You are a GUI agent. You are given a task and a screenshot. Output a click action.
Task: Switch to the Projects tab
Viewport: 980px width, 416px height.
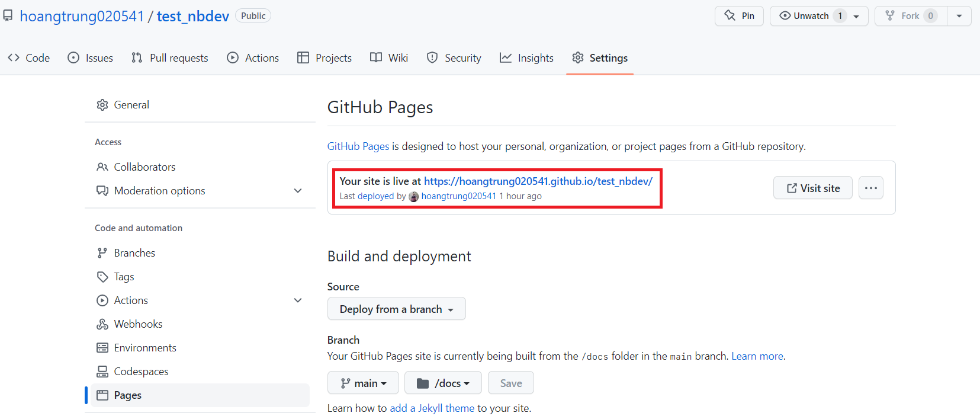(x=324, y=57)
